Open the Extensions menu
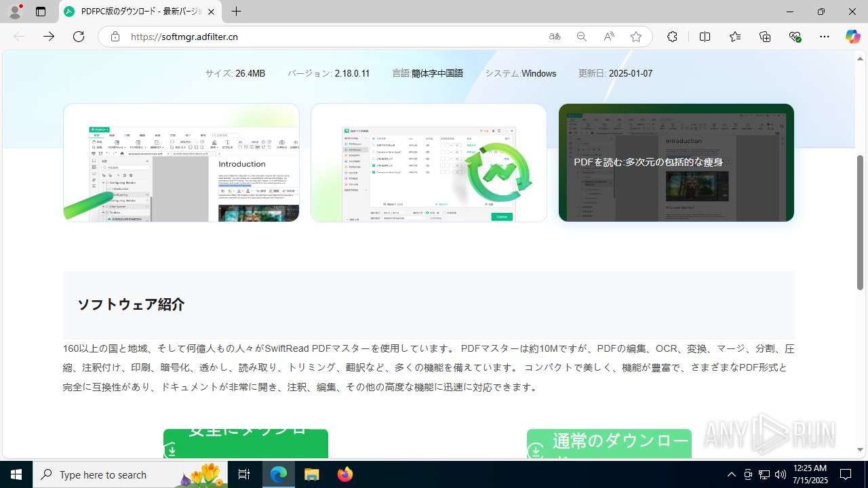 [672, 37]
